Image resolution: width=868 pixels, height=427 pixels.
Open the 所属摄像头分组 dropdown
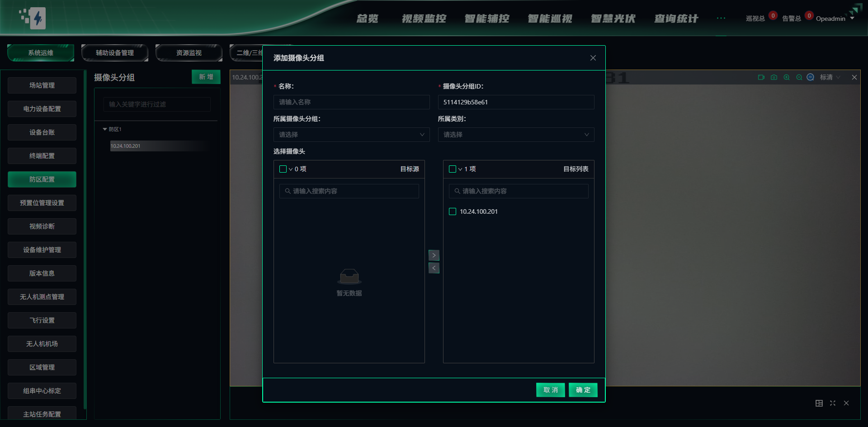(351, 135)
